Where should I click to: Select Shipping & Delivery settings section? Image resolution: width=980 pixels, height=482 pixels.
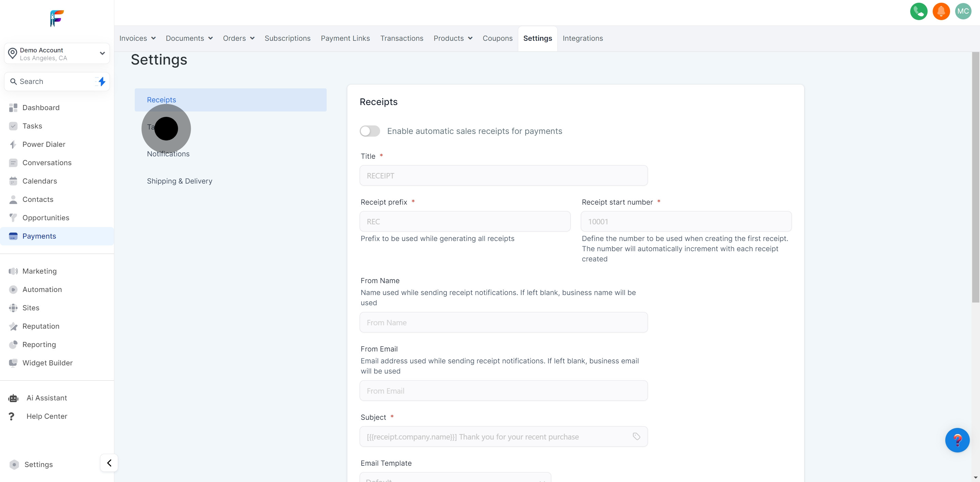click(180, 181)
